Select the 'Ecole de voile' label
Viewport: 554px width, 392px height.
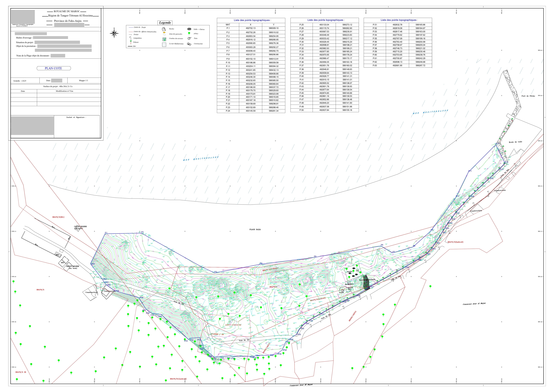coord(515,142)
